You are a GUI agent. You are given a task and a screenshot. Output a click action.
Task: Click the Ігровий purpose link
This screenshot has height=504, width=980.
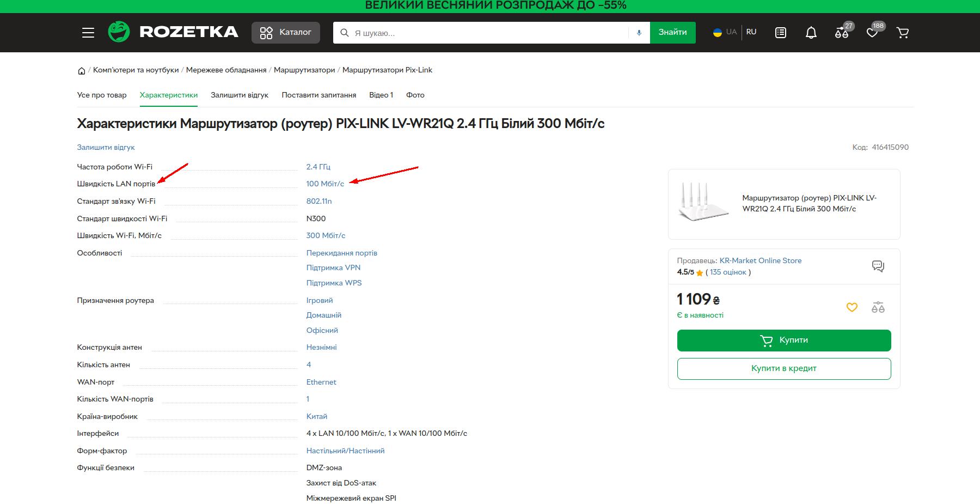(320, 301)
